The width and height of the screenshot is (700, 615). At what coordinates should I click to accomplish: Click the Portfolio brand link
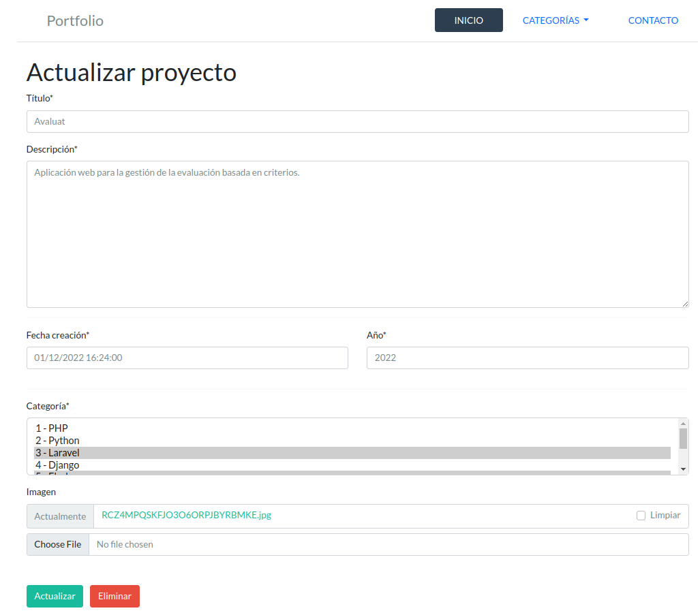coord(75,21)
